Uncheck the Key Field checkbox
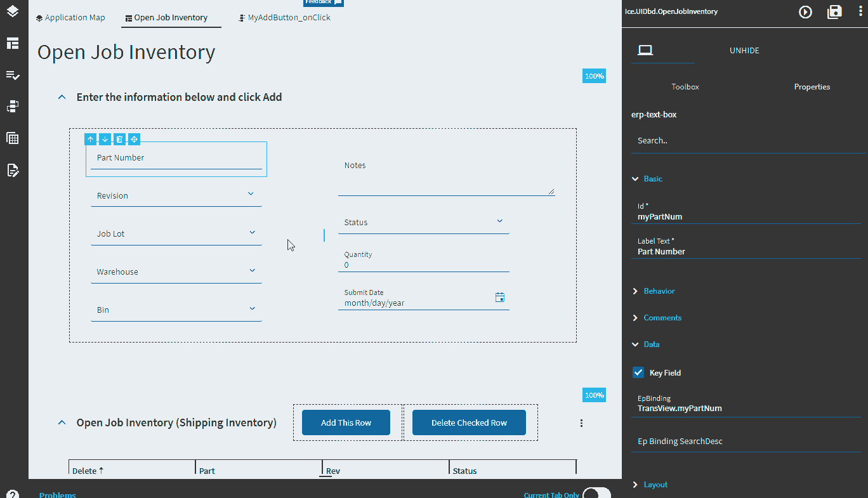 pyautogui.click(x=638, y=372)
